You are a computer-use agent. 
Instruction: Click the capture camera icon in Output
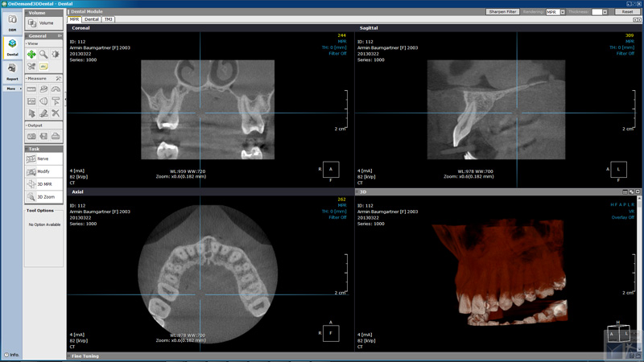[31, 137]
